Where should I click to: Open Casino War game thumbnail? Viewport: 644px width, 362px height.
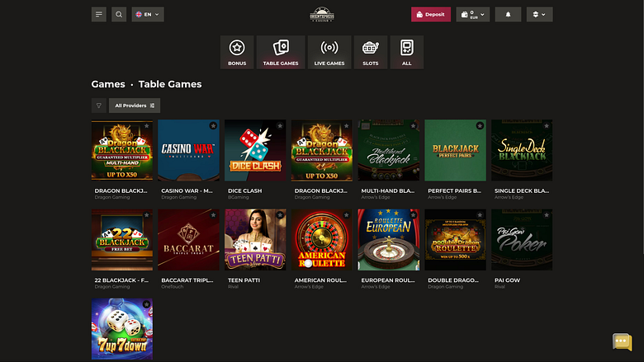tap(188, 150)
